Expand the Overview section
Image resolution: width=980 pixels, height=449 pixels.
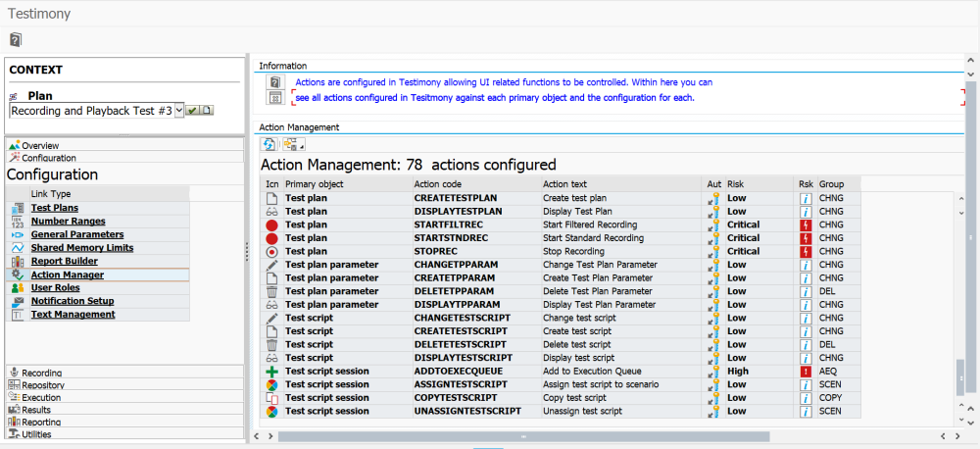[125, 145]
